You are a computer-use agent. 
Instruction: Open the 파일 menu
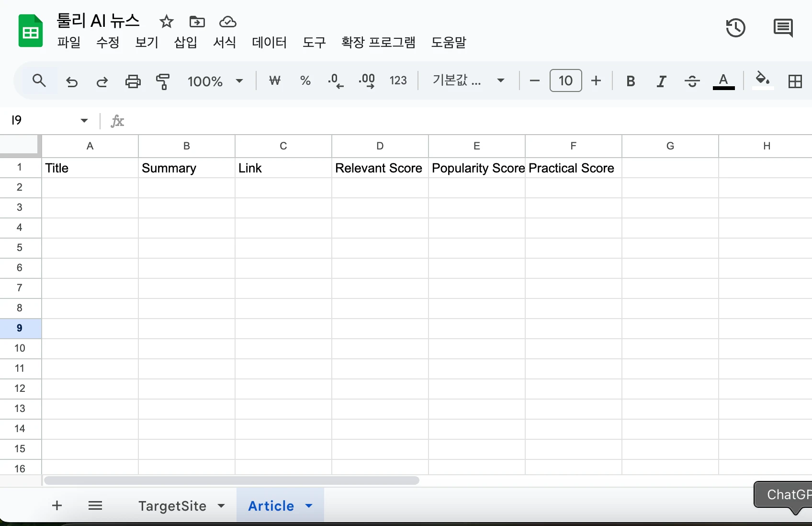[69, 43]
